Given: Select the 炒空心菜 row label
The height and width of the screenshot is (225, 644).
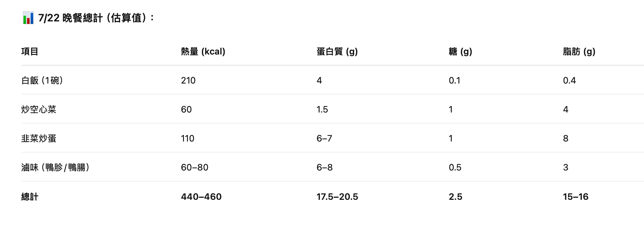Looking at the screenshot, I should pyautogui.click(x=39, y=109).
